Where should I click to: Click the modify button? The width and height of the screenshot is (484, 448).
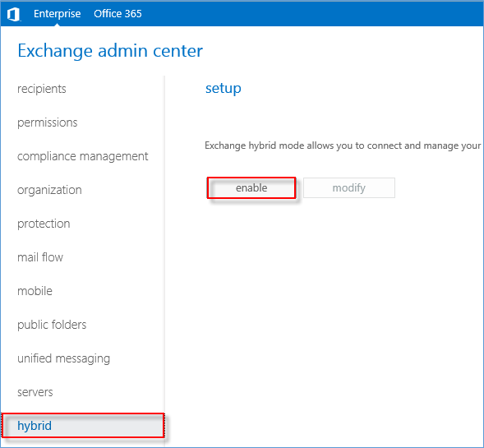pos(348,187)
